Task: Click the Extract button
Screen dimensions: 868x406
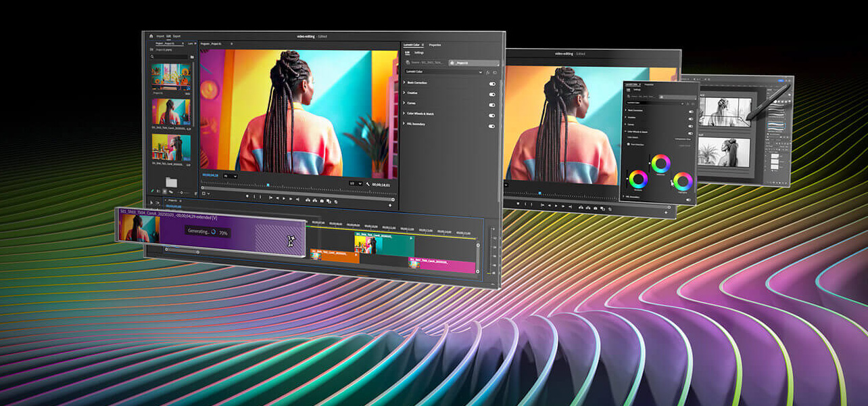Action: (x=315, y=200)
